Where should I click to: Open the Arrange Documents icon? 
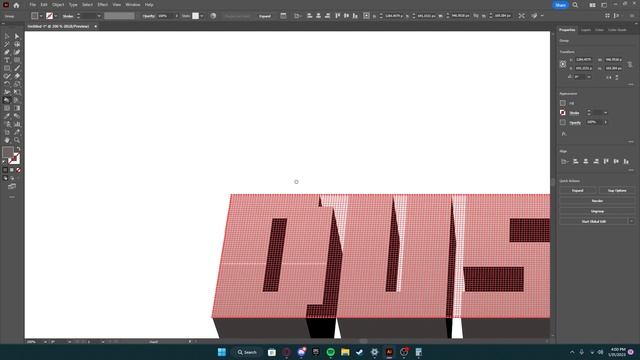point(592,5)
